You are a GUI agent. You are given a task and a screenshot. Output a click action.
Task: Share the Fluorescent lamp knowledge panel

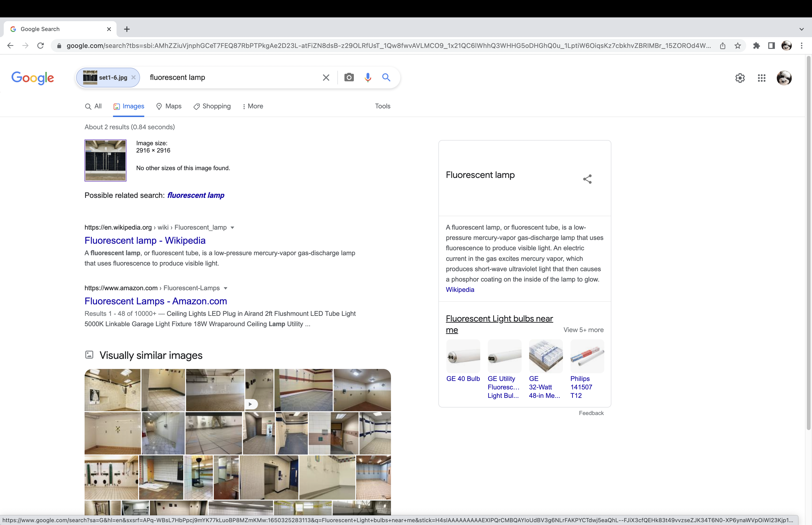click(587, 179)
